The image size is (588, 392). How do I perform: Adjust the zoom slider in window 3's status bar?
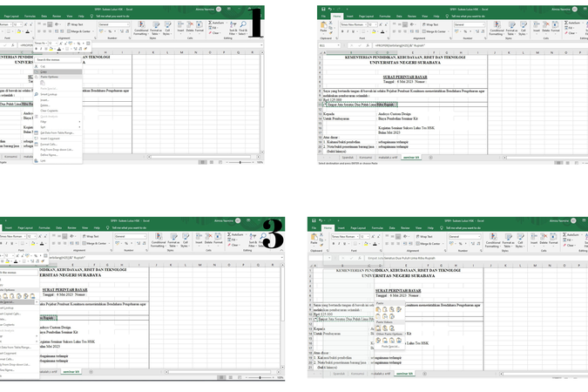(x=260, y=377)
